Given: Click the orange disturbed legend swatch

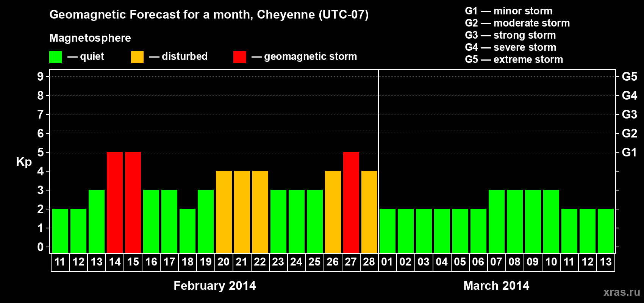Looking at the screenshot, I should pos(137,57).
